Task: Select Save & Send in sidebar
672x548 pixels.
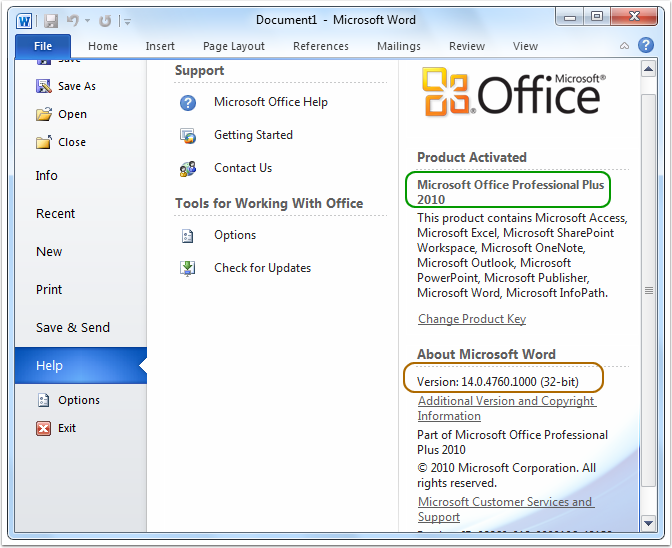Action: 81,328
